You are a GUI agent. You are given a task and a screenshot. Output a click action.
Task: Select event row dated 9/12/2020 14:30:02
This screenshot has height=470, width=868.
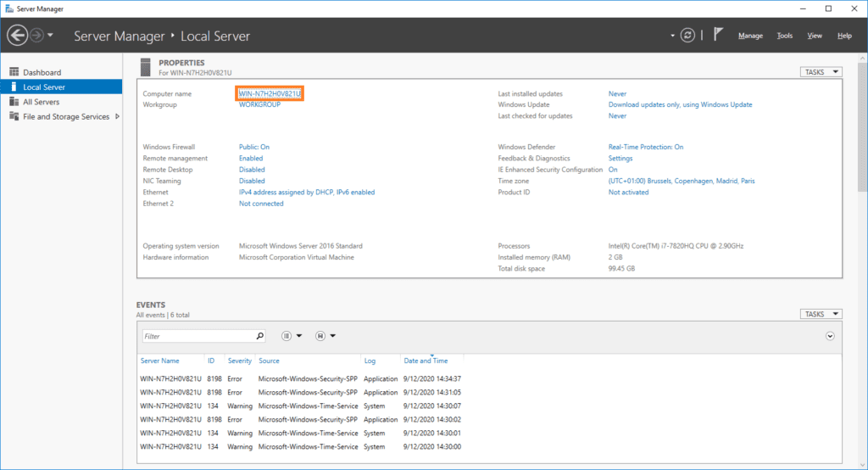(301, 420)
